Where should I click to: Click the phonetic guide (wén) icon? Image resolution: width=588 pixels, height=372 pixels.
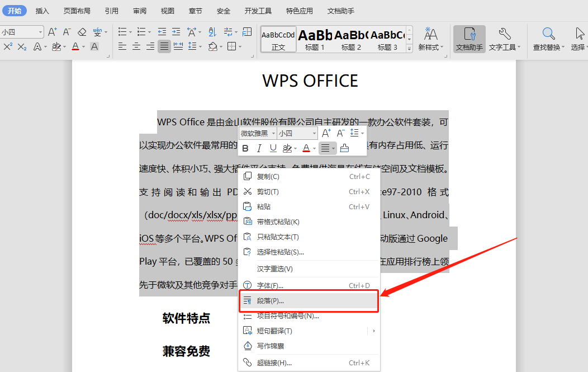(x=97, y=32)
